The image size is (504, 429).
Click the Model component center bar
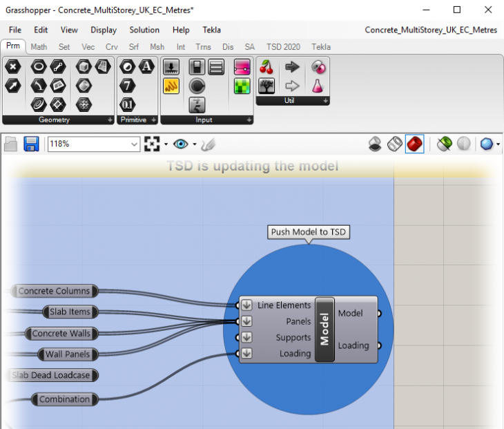click(324, 330)
